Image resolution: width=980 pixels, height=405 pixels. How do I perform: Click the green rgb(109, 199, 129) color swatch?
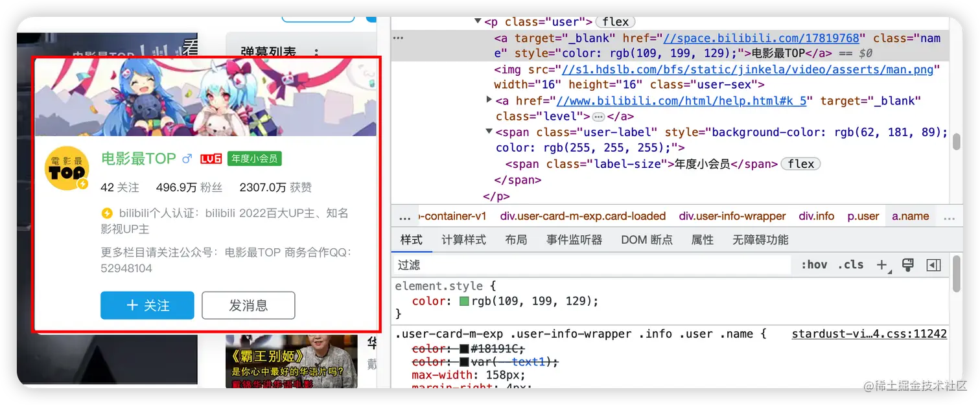pos(464,301)
